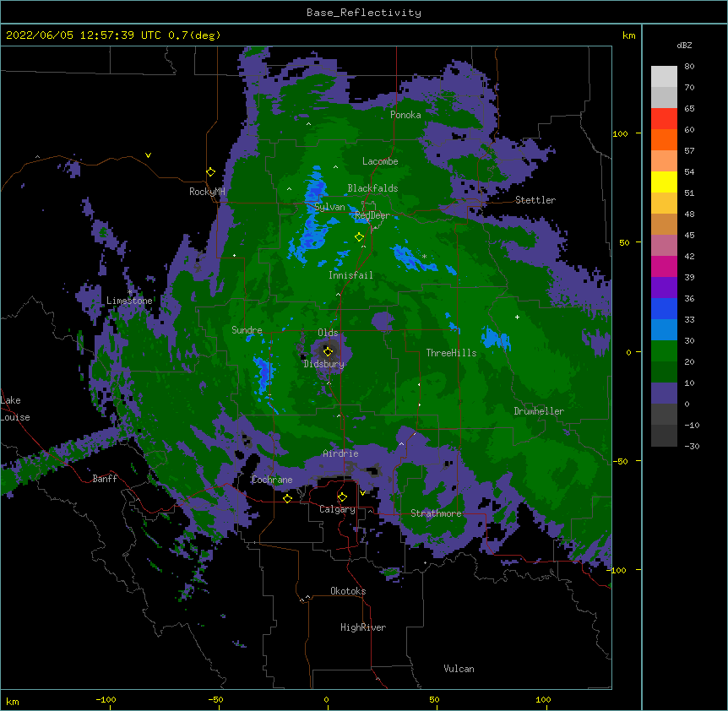Click the yellow V marker northeast of Calgary
728x711 pixels.
(362, 493)
